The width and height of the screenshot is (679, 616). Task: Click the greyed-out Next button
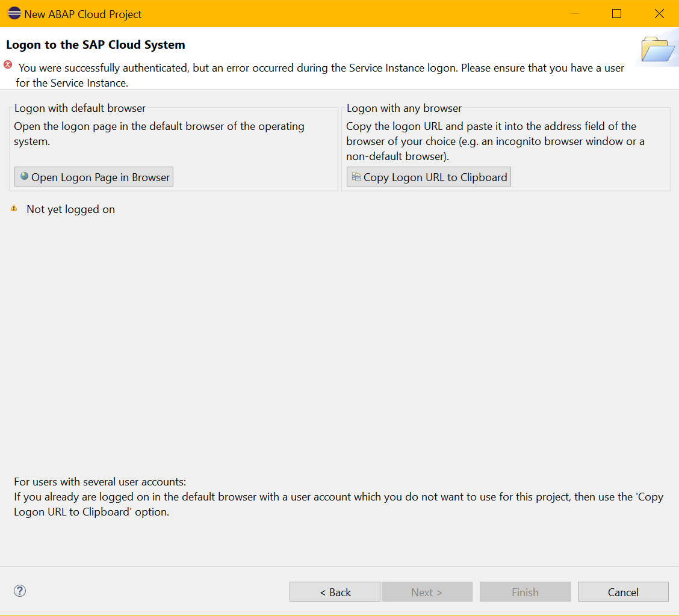point(427,592)
